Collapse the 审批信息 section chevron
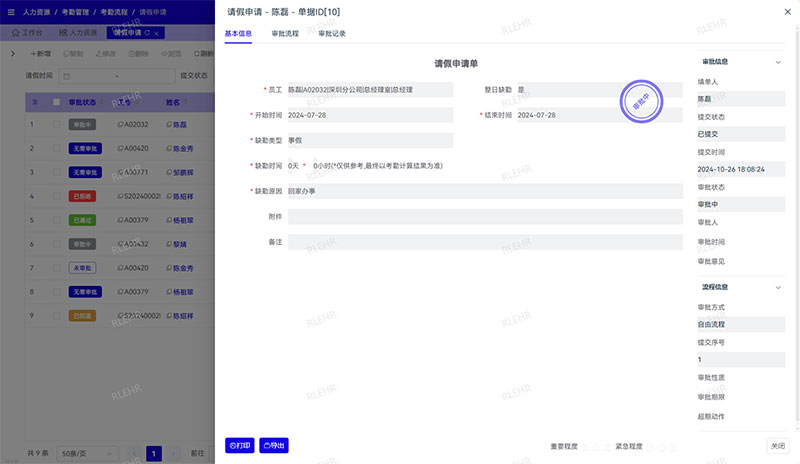 [x=778, y=62]
